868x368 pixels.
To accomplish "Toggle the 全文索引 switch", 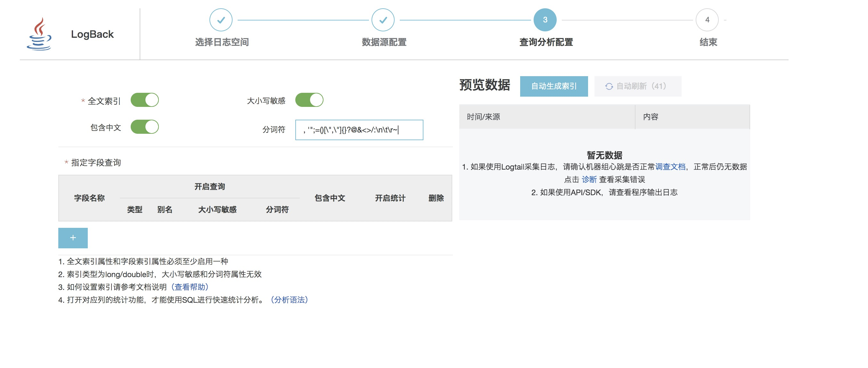I will 144,100.
